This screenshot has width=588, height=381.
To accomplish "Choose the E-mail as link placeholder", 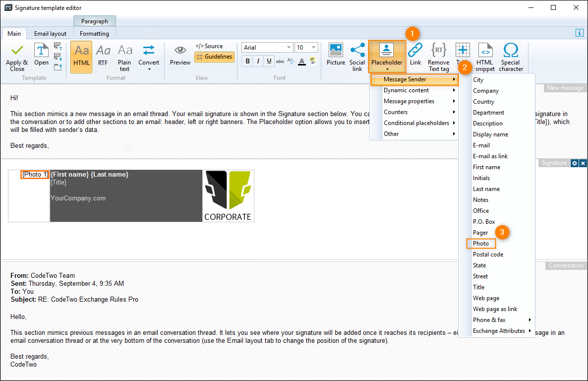I will 497,156.
